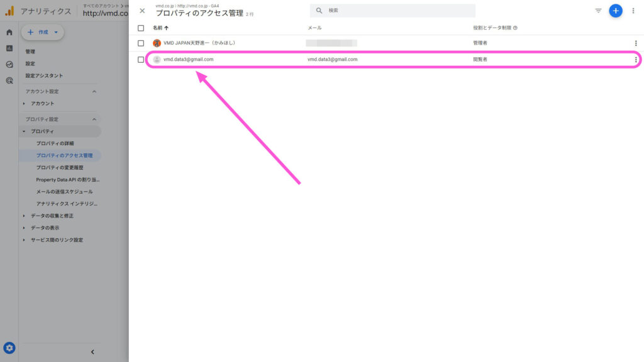644x362 pixels.
Task: Add a new user with the blue plus button
Action: tap(616, 11)
